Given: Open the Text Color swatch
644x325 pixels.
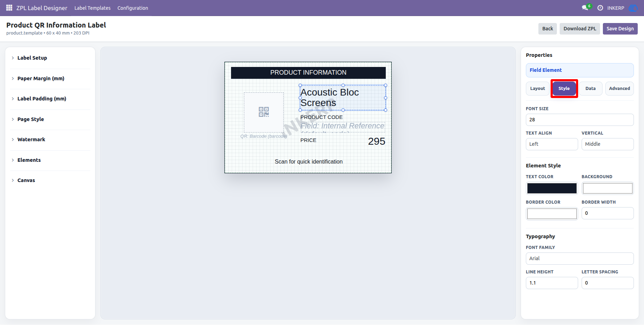Looking at the screenshot, I should (552, 188).
